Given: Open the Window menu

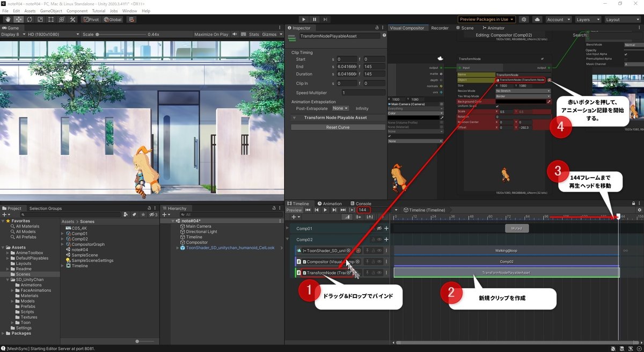Looking at the screenshot, I should [x=129, y=11].
